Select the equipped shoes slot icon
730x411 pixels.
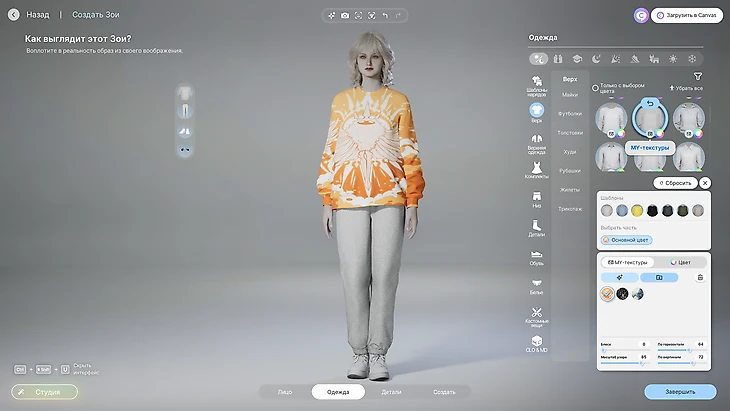pos(185,131)
